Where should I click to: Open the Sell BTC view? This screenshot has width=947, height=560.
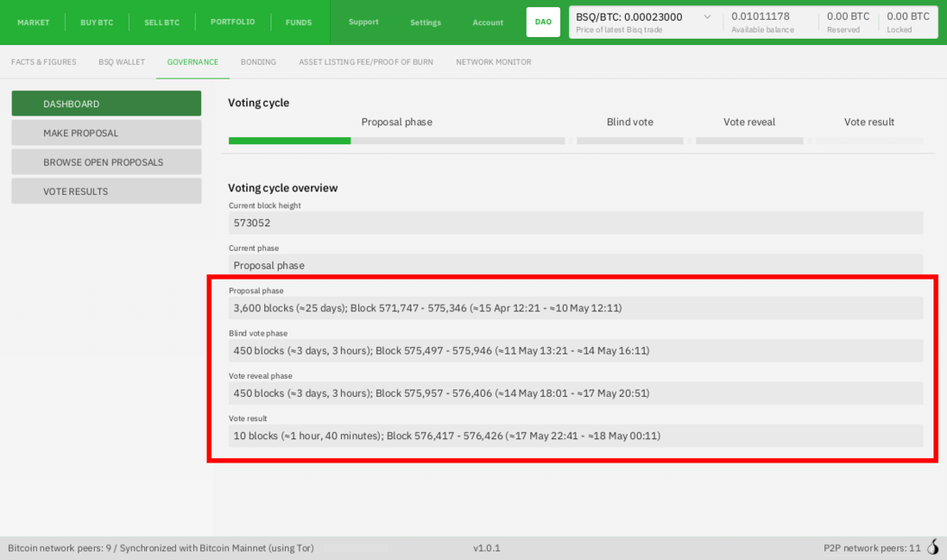tap(164, 23)
